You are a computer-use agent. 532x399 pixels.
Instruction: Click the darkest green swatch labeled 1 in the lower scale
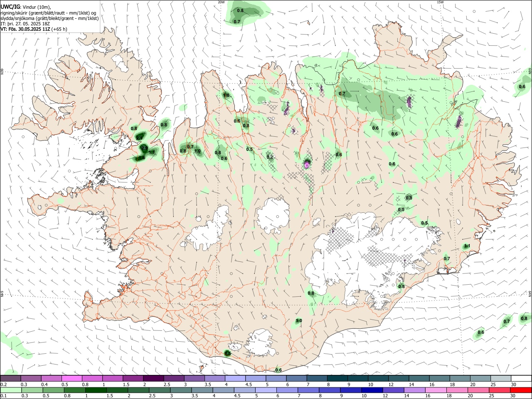pos(96,390)
